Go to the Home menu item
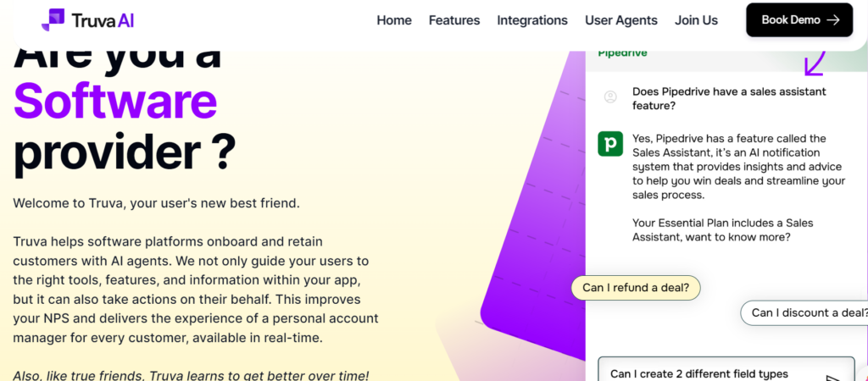The height and width of the screenshot is (381, 868). [394, 20]
